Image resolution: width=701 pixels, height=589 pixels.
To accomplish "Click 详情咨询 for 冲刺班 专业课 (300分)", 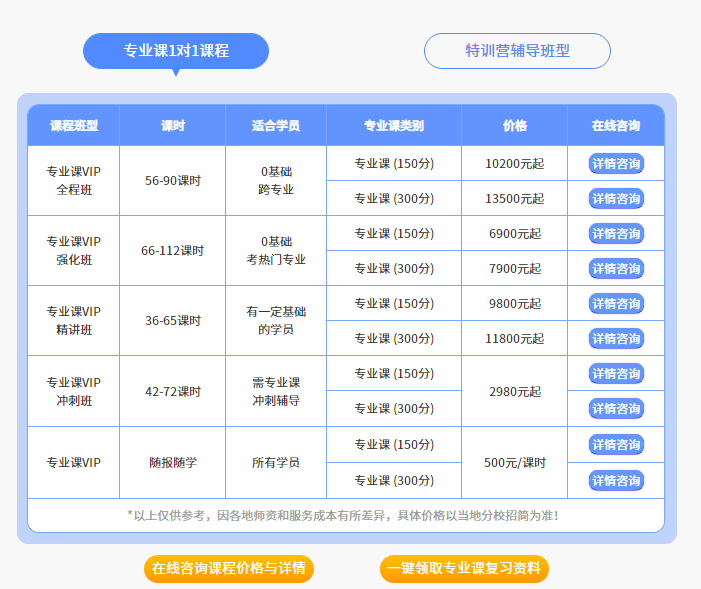I will (x=616, y=408).
